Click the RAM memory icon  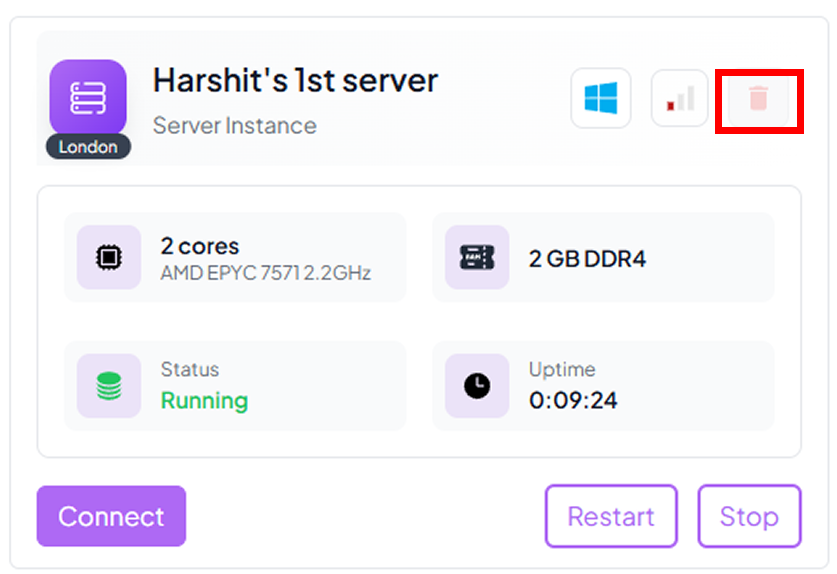(x=477, y=257)
